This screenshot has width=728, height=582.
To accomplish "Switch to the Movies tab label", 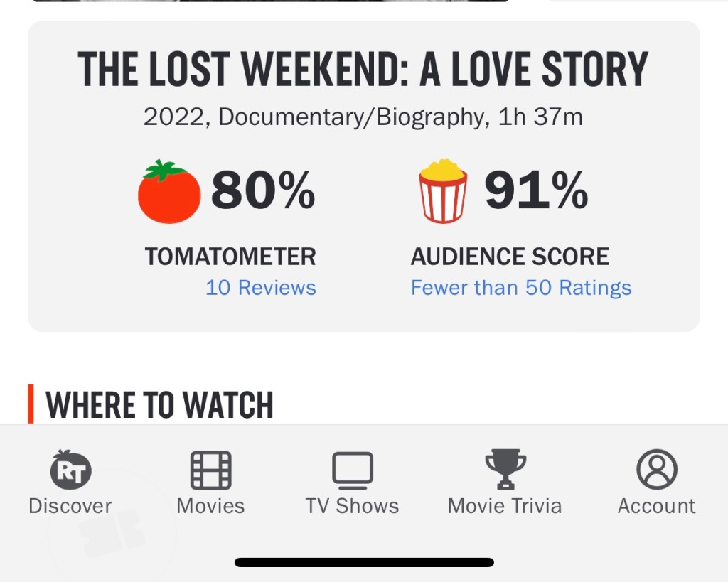I will [210, 506].
